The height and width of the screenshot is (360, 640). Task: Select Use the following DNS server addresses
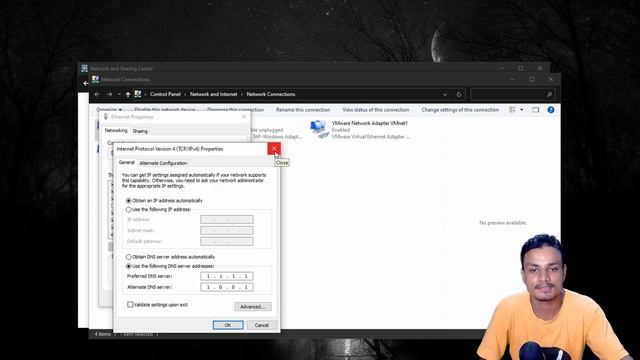[x=129, y=266]
